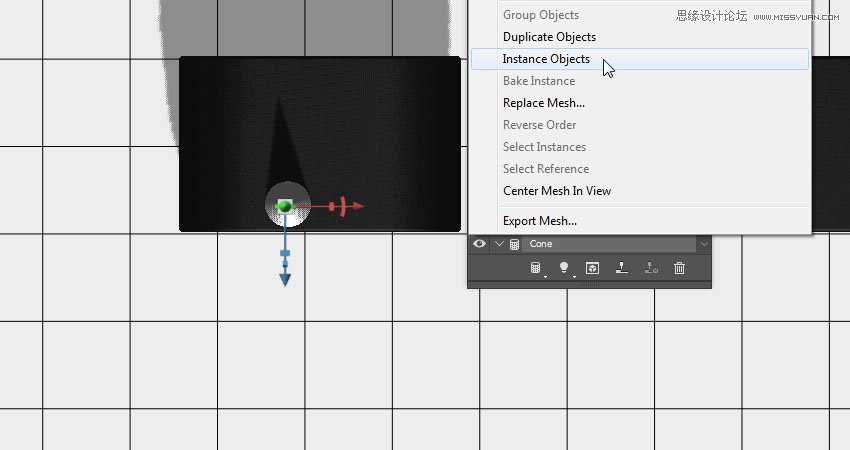Add new light via lightbulb icon
This screenshot has width=850, height=450.
563,268
